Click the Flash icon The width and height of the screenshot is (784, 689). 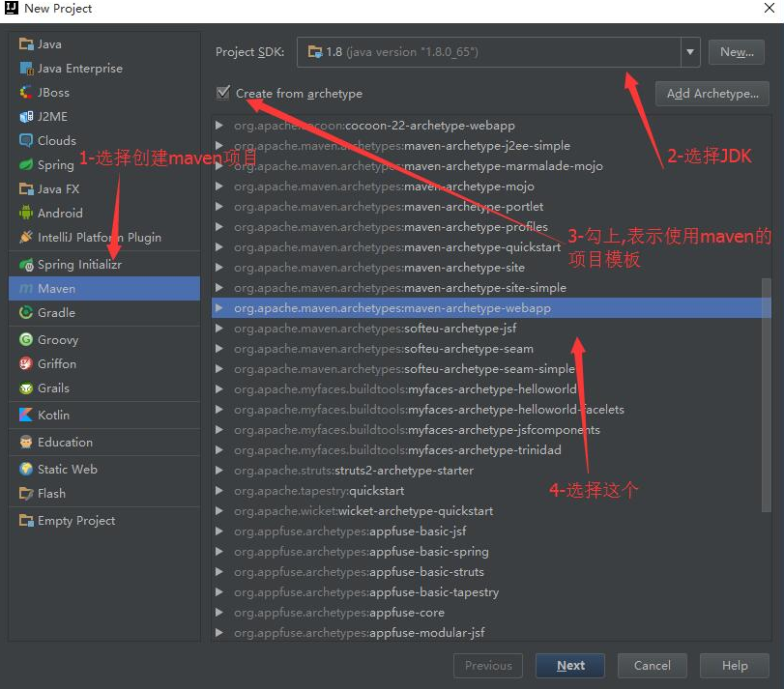click(26, 494)
